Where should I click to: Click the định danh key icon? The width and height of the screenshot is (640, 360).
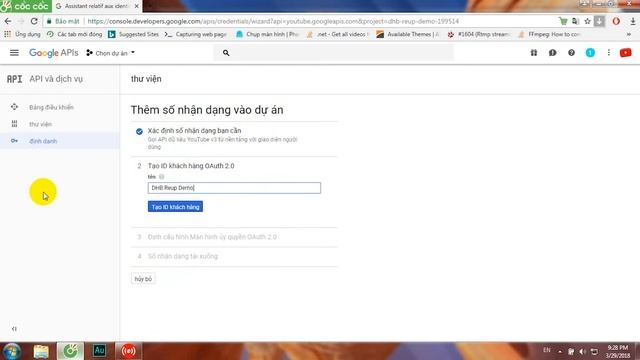tap(14, 141)
